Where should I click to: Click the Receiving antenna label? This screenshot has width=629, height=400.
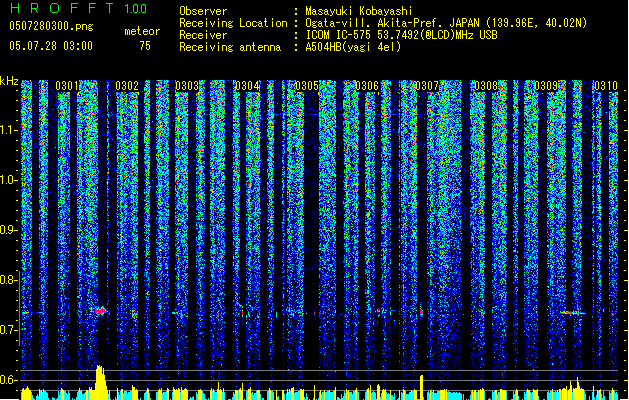230,47
